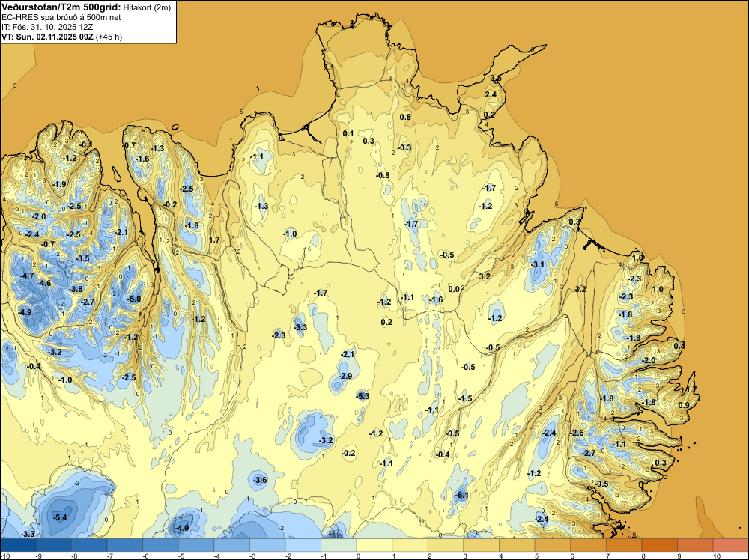Click the 0.0 temperature value
This screenshot has height=560, width=749.
[x=454, y=289]
